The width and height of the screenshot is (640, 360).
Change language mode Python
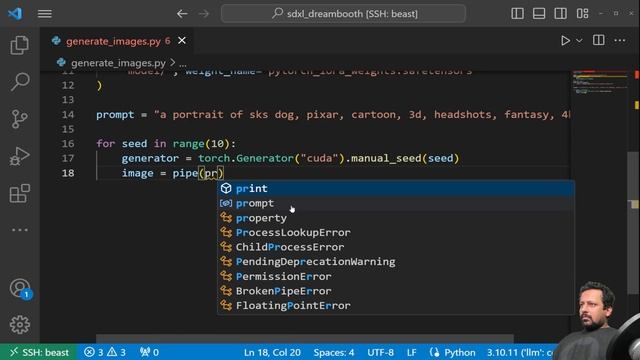460,352
